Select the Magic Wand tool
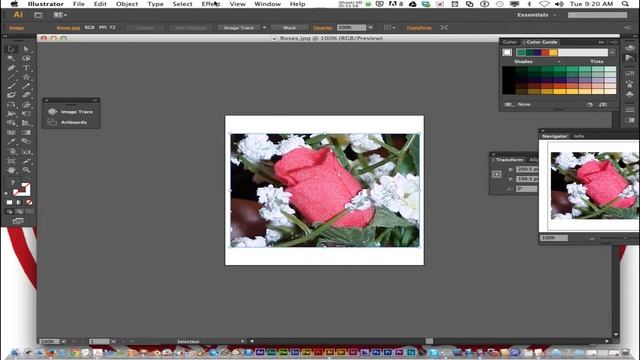640x360 pixels. 11,58
